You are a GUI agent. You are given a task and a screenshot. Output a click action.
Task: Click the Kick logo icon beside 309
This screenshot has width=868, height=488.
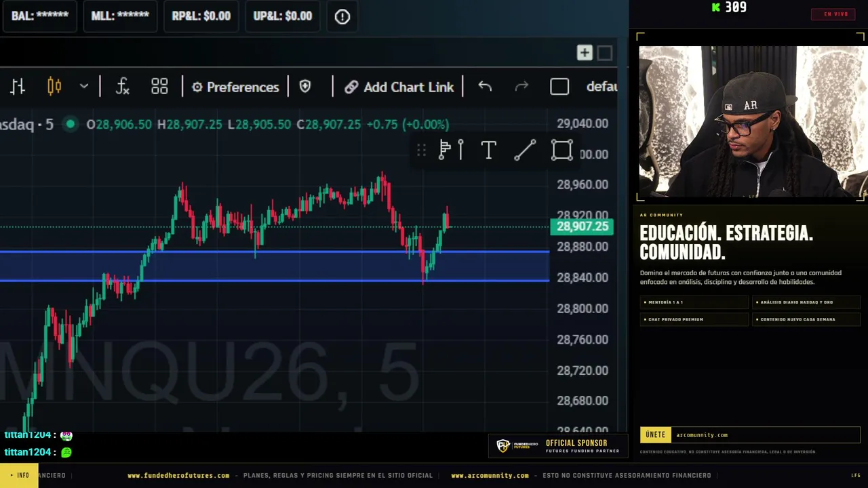(716, 7)
